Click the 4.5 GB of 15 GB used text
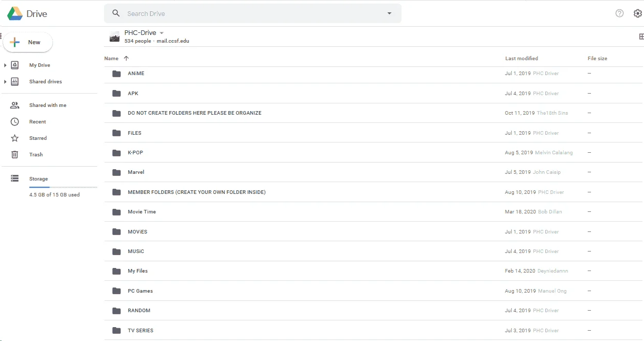644x341 pixels. pos(55,195)
